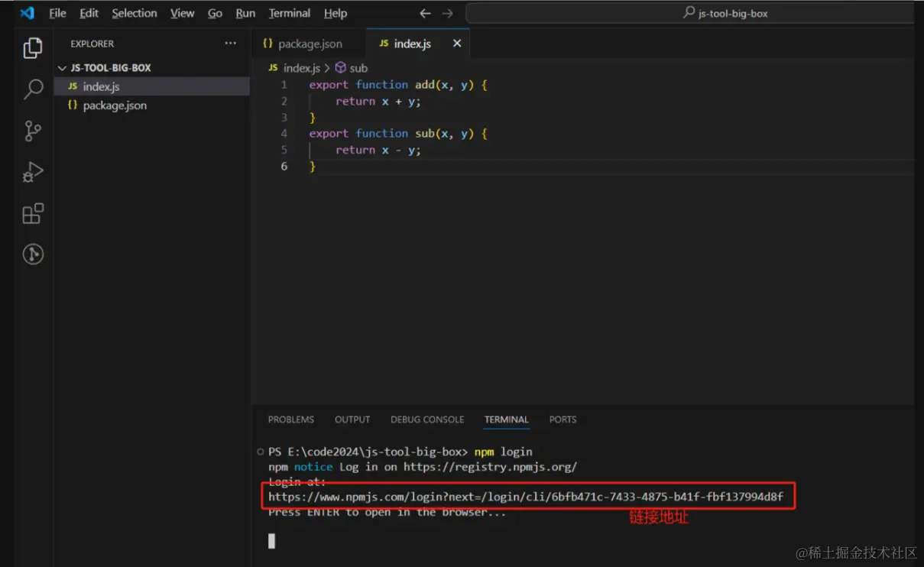Open Explorer's more actions ellipsis
924x567 pixels.
231,44
